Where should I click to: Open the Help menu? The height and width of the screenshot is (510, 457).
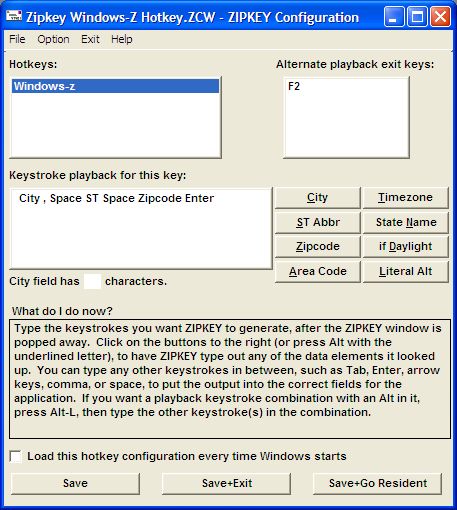[x=122, y=39]
